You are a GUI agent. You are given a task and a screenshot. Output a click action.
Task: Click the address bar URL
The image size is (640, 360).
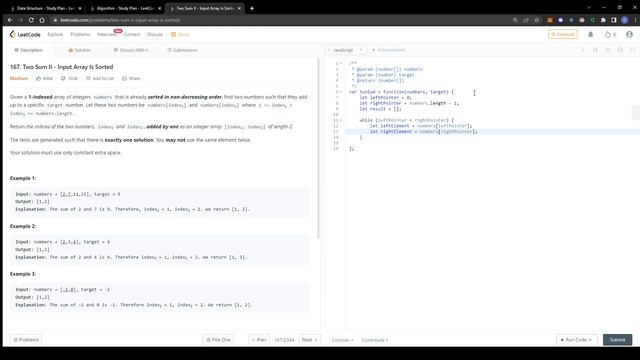coord(120,20)
